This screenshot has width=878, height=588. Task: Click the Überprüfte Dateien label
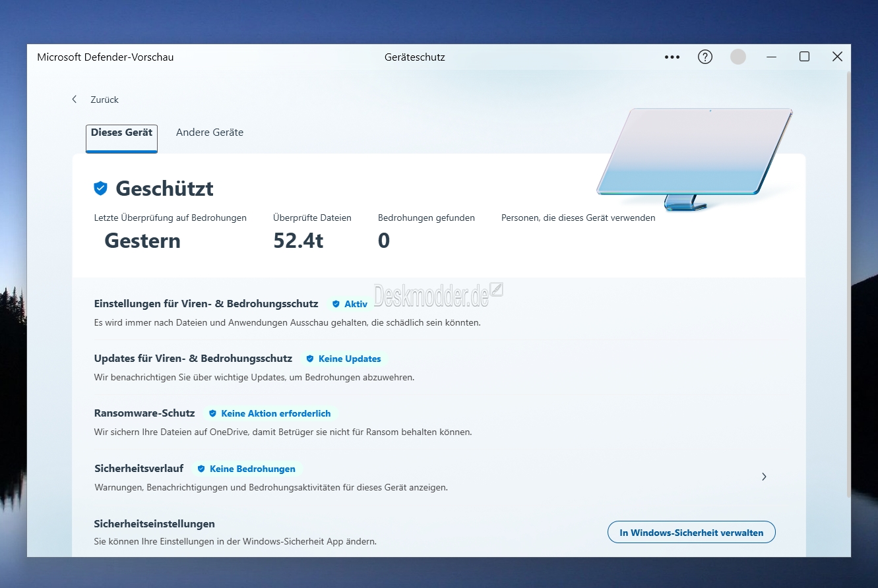(312, 218)
